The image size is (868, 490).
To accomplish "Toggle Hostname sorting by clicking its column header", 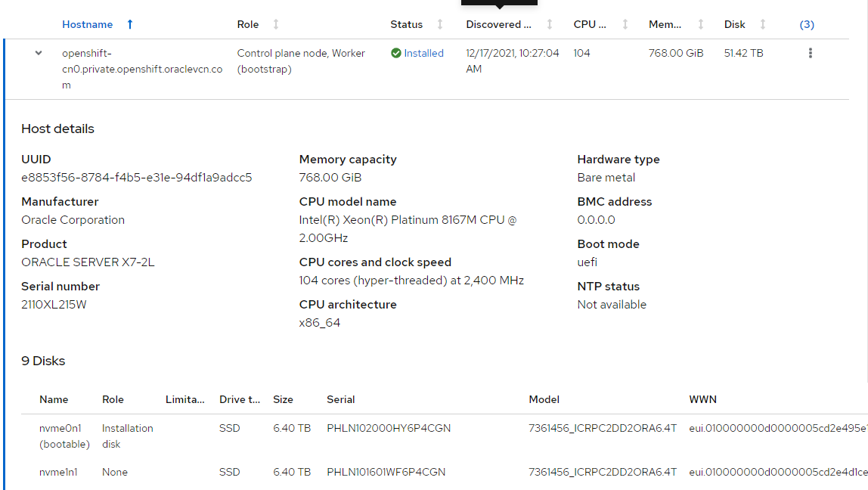I will (x=88, y=24).
